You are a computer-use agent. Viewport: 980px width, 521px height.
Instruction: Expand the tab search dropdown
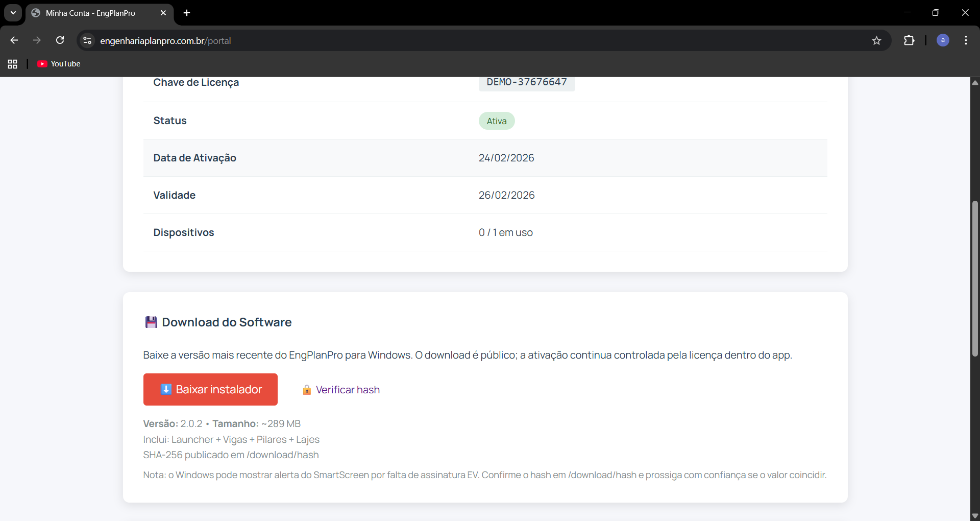coord(13,13)
